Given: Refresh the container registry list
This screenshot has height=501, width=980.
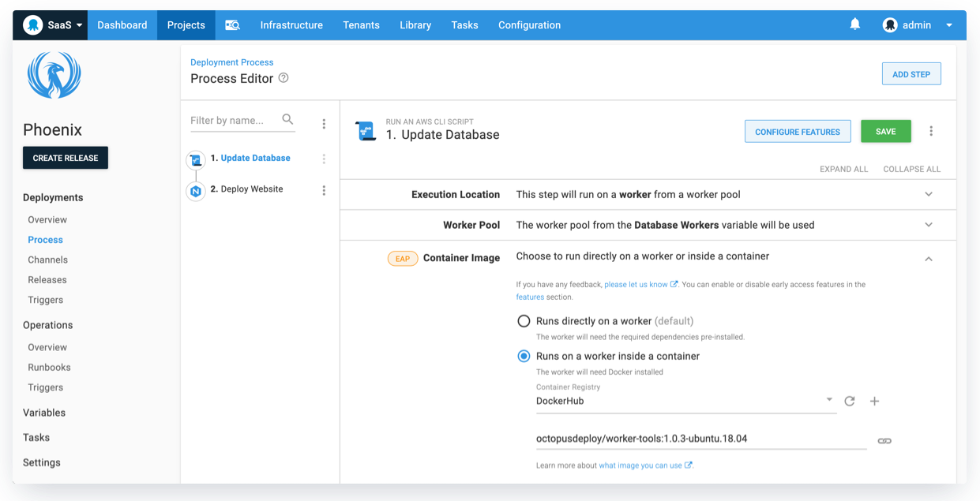Looking at the screenshot, I should click(x=850, y=401).
